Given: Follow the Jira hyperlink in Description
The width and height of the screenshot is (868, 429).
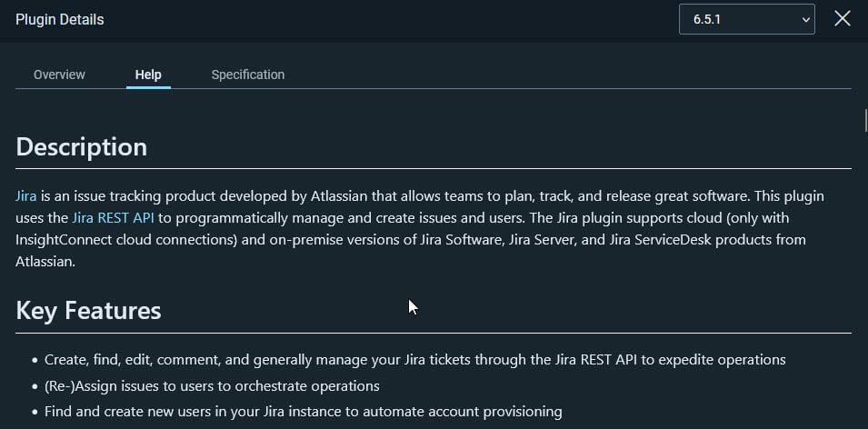Looking at the screenshot, I should click(x=26, y=196).
